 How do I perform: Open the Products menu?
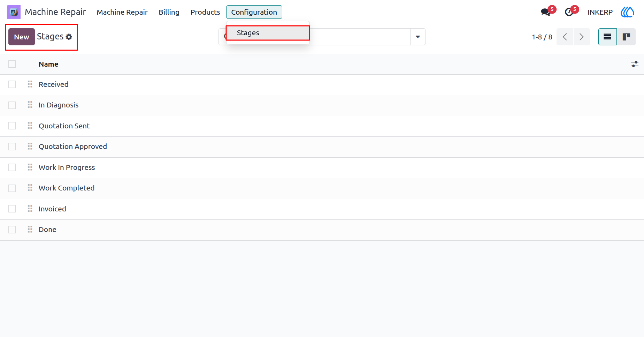pyautogui.click(x=205, y=12)
